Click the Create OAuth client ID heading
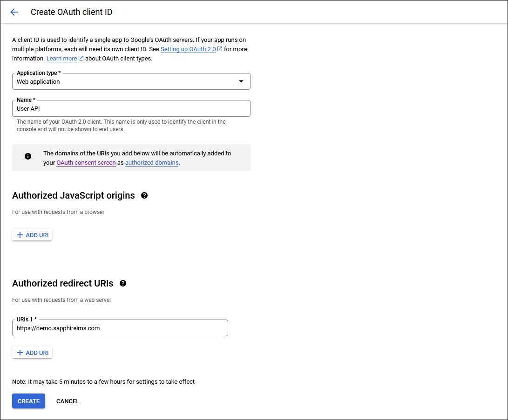Viewport: 508px width, 420px height. tap(71, 12)
